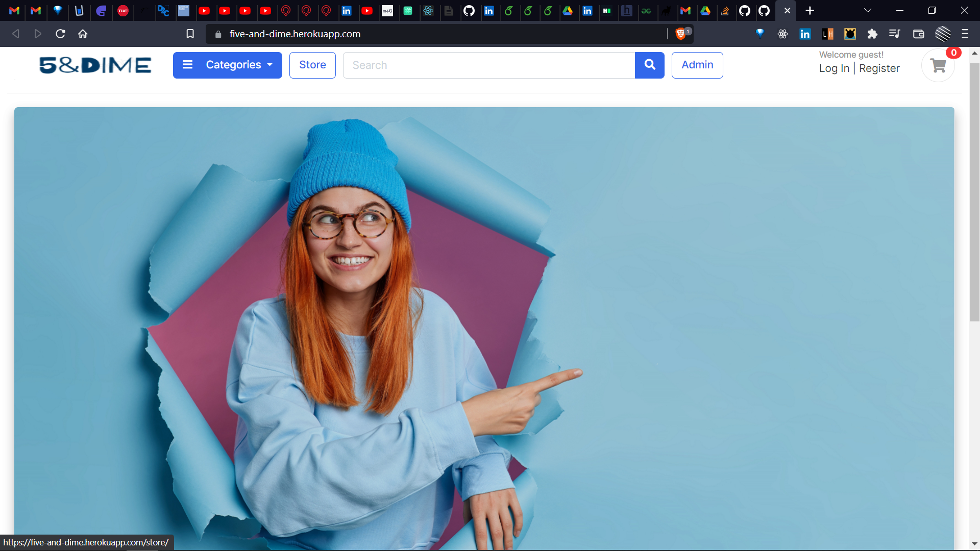Click the blue search magnifier button

tap(649, 65)
